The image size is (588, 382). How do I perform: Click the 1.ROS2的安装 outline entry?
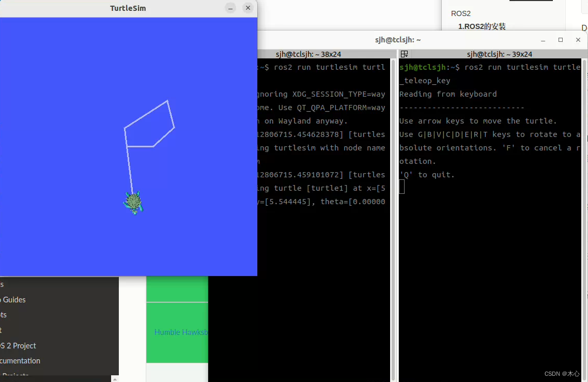click(482, 26)
